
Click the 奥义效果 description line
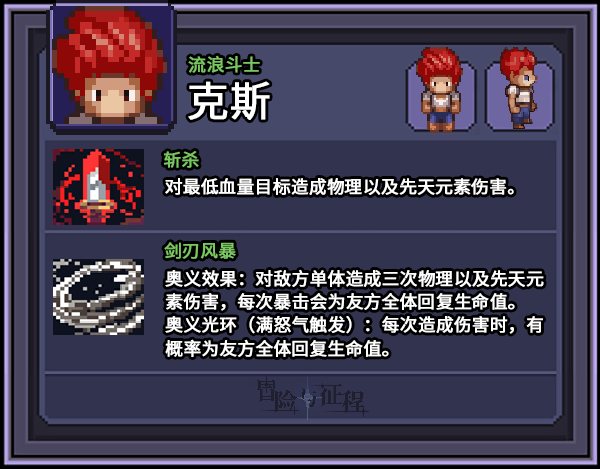[355, 279]
